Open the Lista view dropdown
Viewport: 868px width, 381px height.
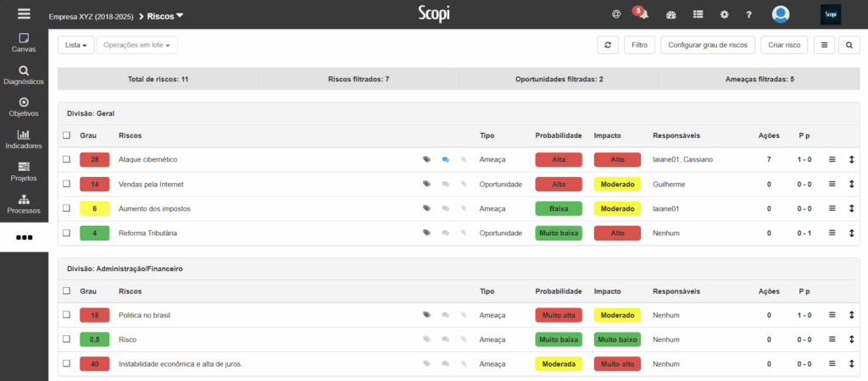[x=75, y=46]
